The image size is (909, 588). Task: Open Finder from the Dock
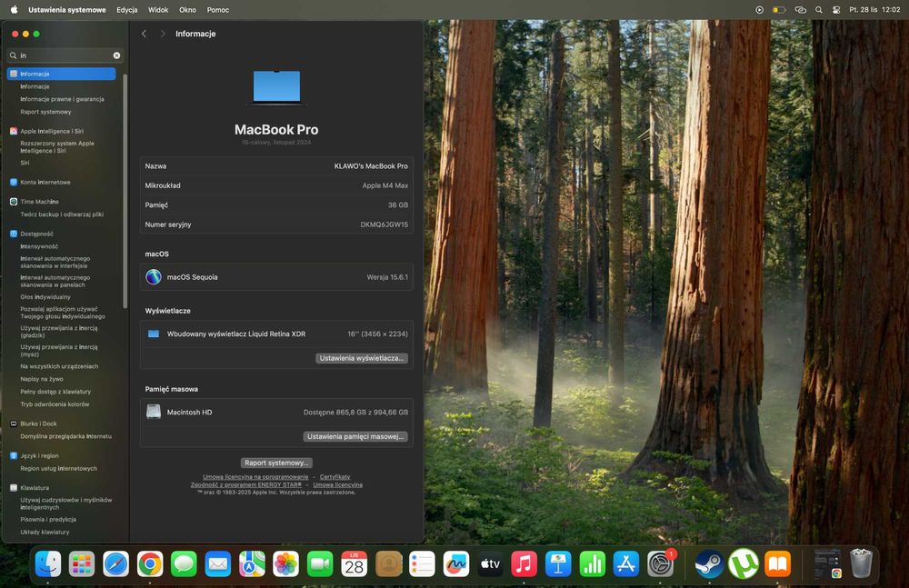pos(48,563)
